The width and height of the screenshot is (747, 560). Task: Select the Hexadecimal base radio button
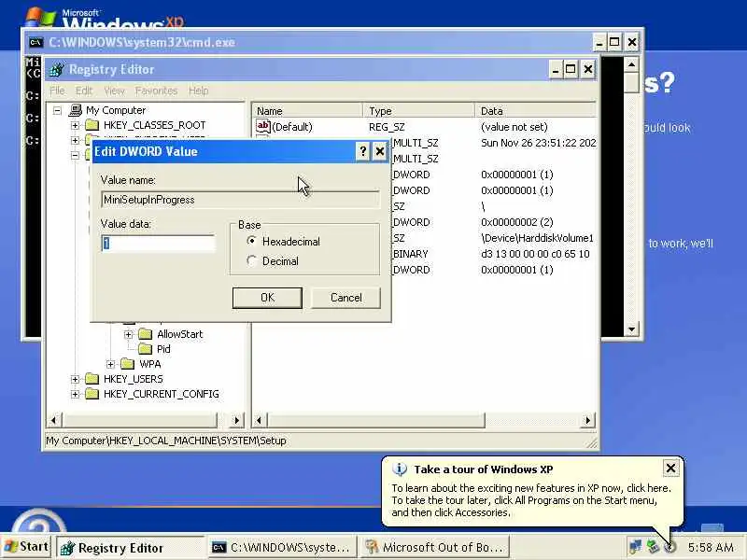click(251, 241)
